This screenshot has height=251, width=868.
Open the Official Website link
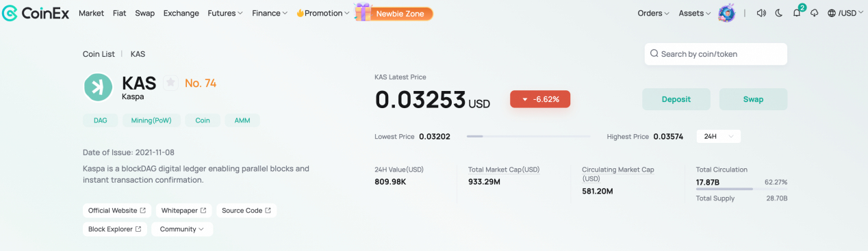[117, 211]
